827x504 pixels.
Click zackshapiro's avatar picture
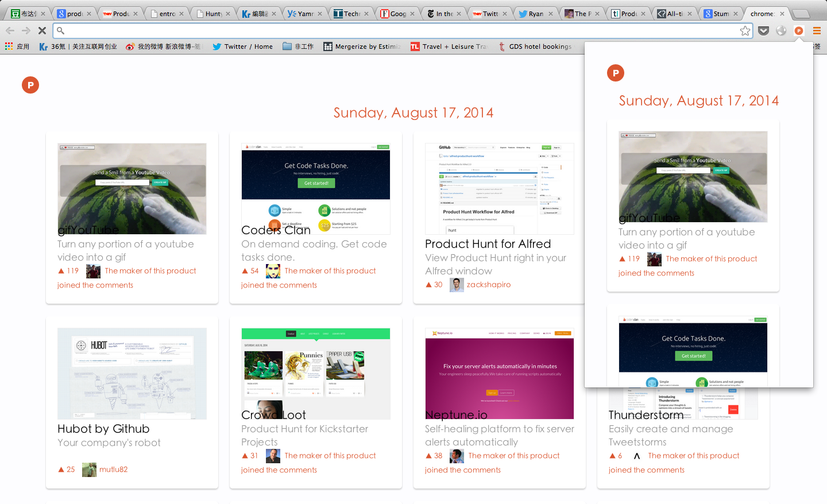click(x=457, y=285)
